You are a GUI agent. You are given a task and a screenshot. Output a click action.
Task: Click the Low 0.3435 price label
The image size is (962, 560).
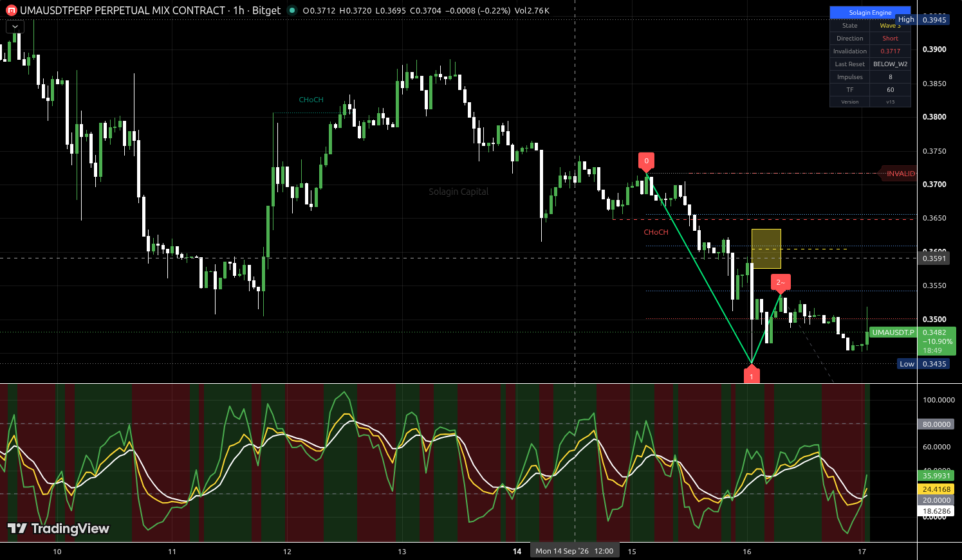coord(923,364)
